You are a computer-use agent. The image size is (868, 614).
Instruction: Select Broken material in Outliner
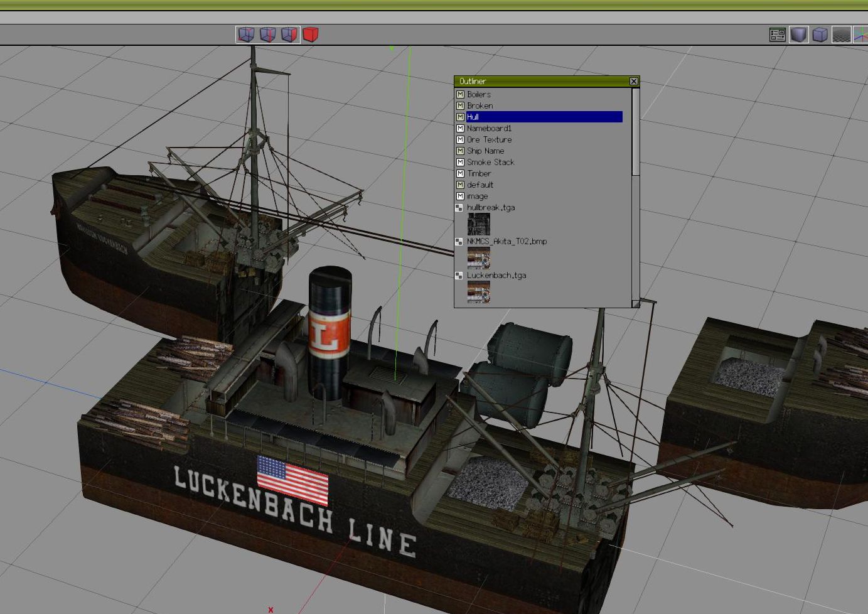coord(480,105)
